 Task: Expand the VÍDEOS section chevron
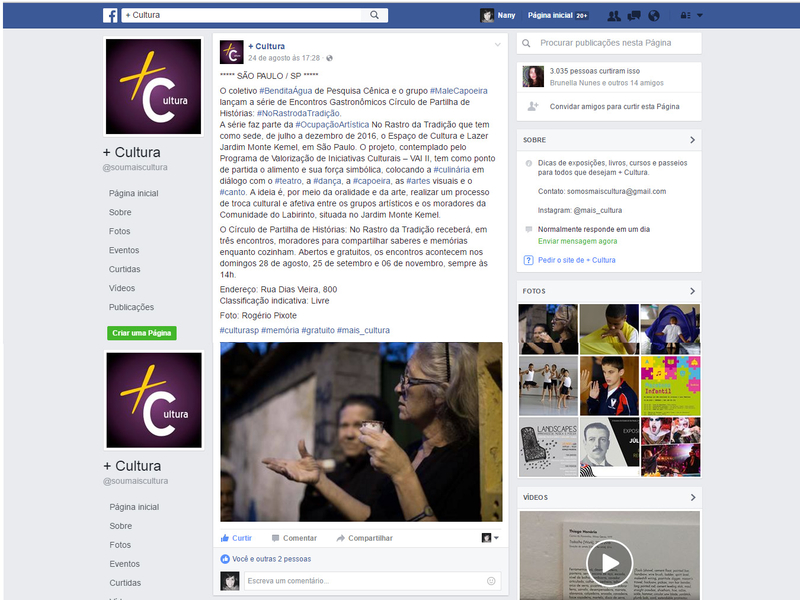(692, 497)
